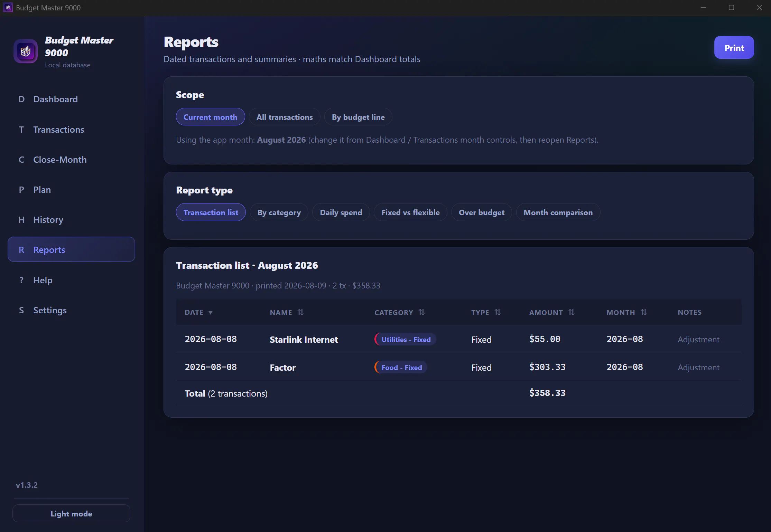This screenshot has width=771, height=532.
Task: Click the v1.3.2 version label
Action: [27, 485]
